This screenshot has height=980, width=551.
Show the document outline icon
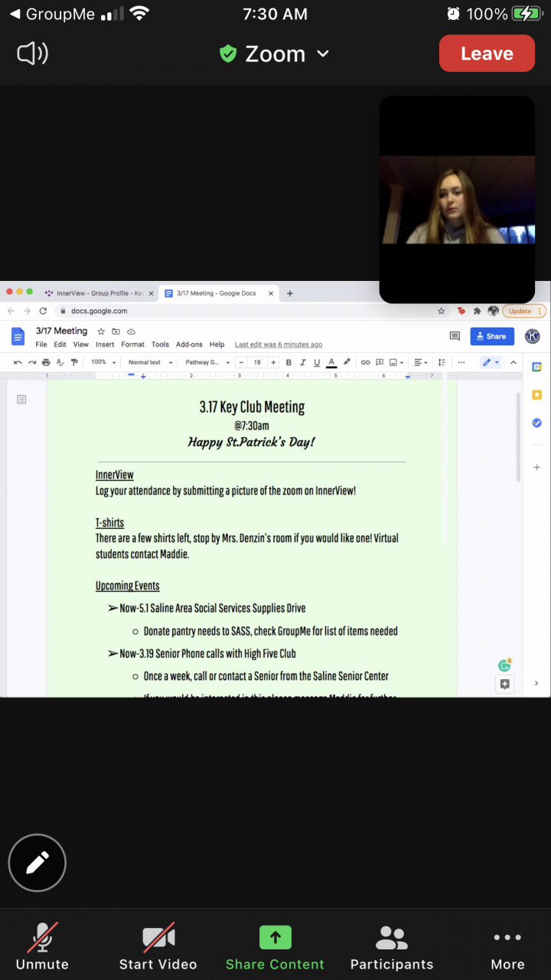(x=21, y=399)
